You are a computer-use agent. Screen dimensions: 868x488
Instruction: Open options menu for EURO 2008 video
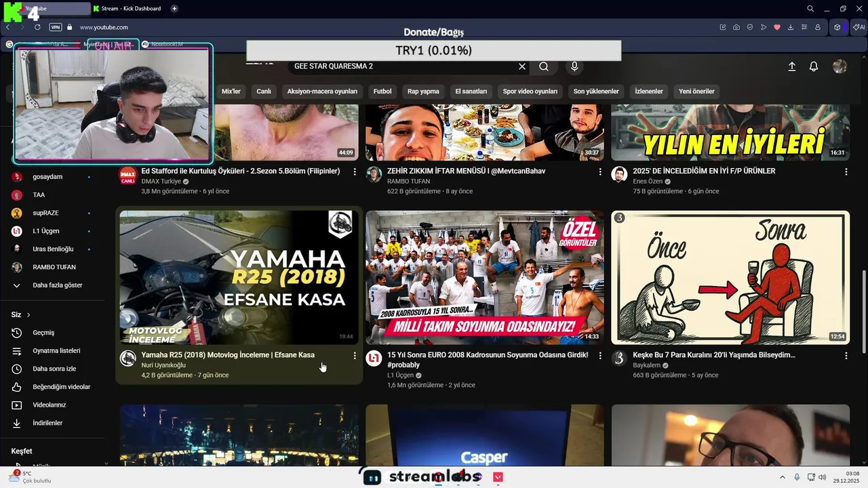point(600,356)
